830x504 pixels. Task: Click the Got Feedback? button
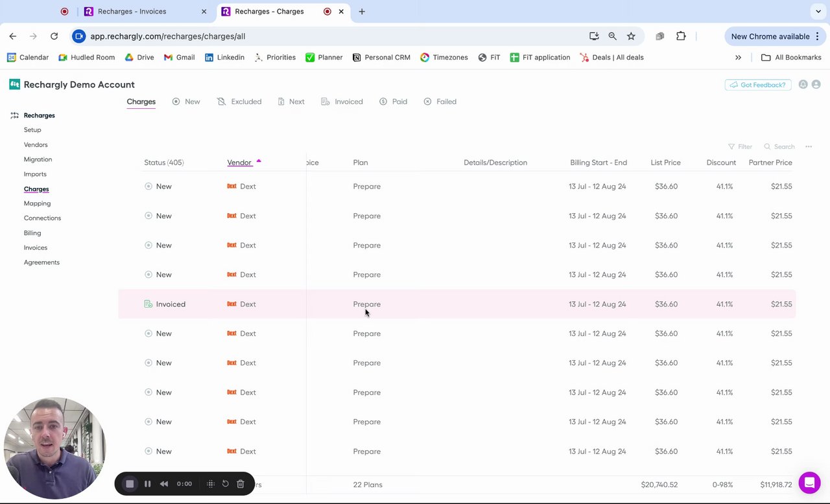[757, 85]
